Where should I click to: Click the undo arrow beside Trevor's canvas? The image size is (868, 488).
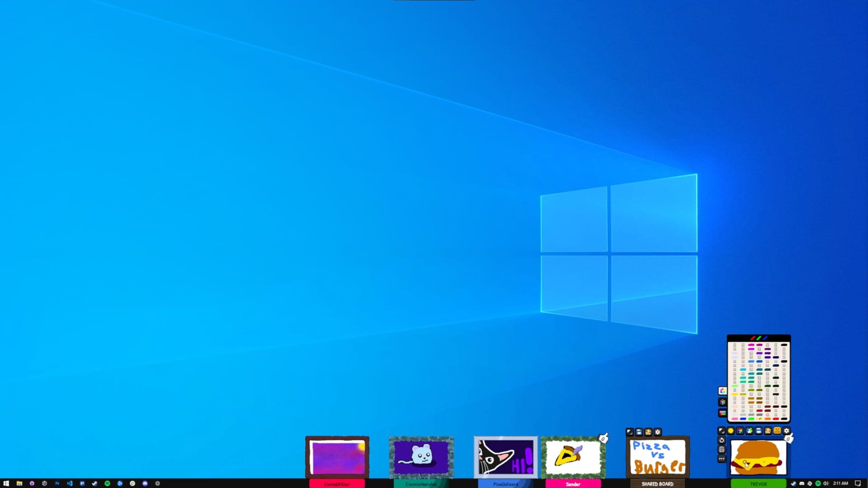pos(722,440)
